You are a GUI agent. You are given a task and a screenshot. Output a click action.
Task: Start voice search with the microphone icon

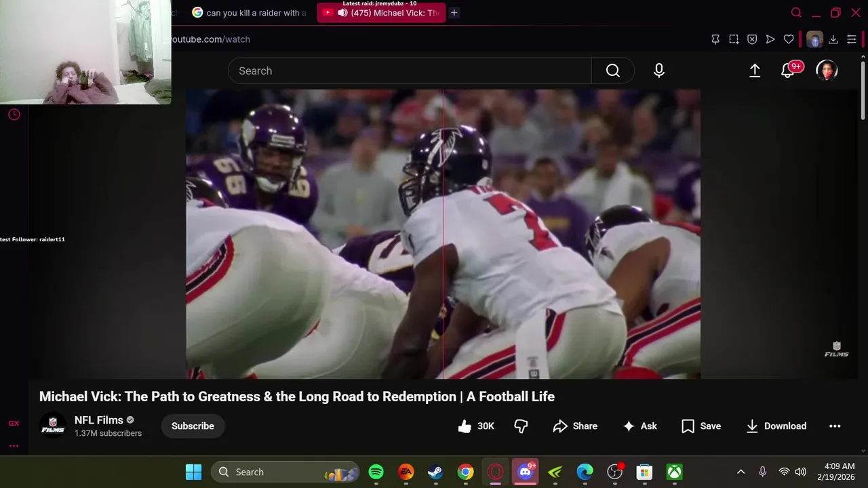pyautogui.click(x=659, y=70)
